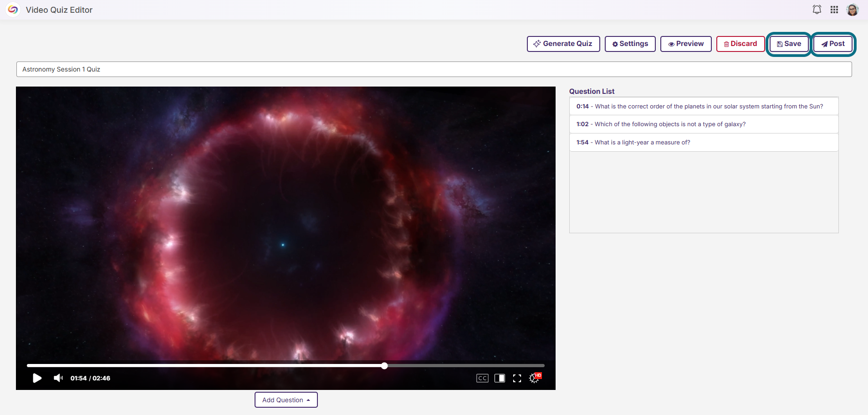Open quiz Settings

[x=630, y=44]
